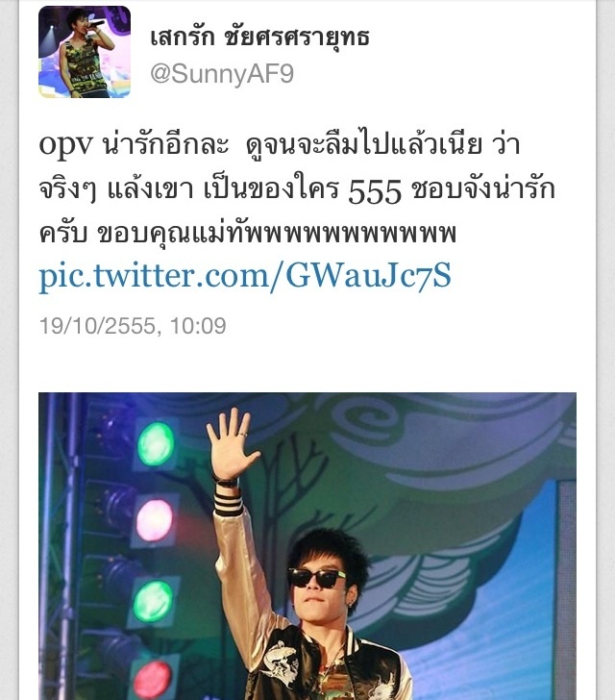Open the pic.twitter.com/GWauJc7S link
The width and height of the screenshot is (615, 700).
click(x=245, y=276)
